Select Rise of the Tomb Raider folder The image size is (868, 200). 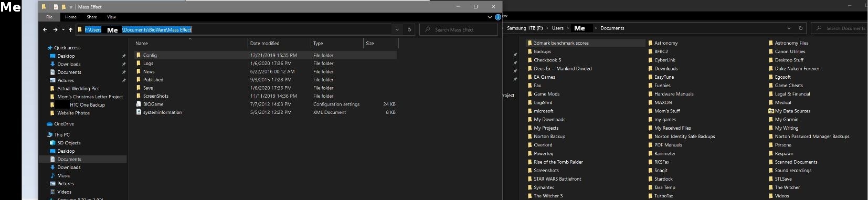(x=558, y=162)
